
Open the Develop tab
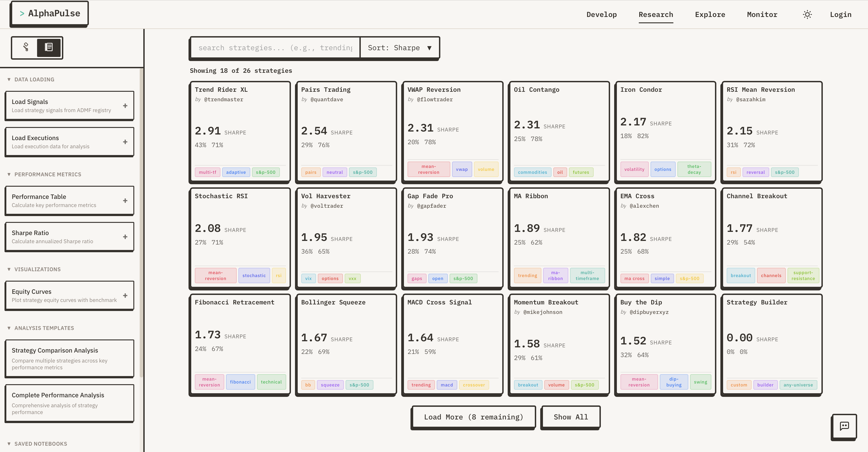601,14
